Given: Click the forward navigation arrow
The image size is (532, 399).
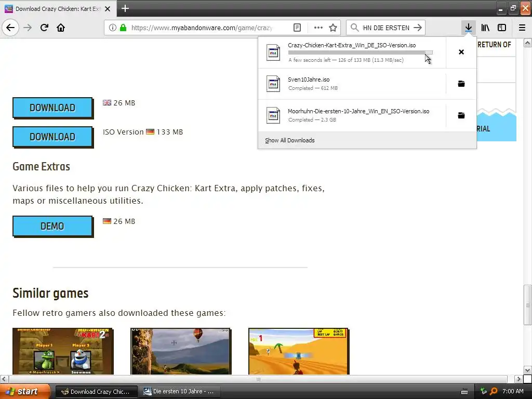Looking at the screenshot, I should click(28, 28).
